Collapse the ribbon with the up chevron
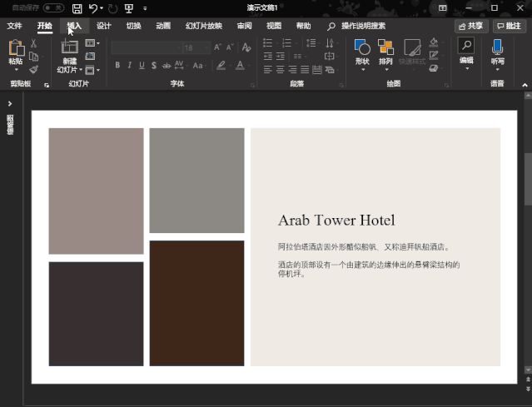This screenshot has width=532, height=407. [x=525, y=85]
